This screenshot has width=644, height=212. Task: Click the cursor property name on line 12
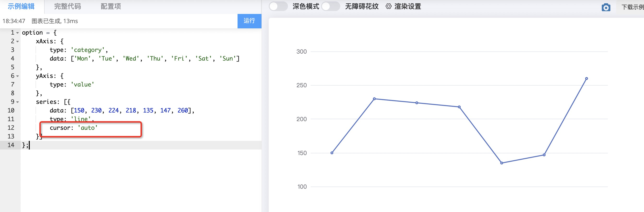pyautogui.click(x=60, y=128)
